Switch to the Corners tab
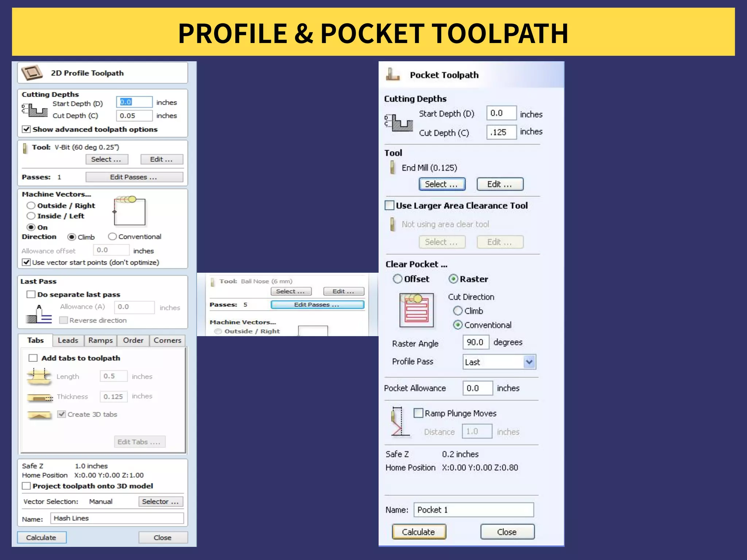This screenshot has width=747, height=560. pos(167,340)
